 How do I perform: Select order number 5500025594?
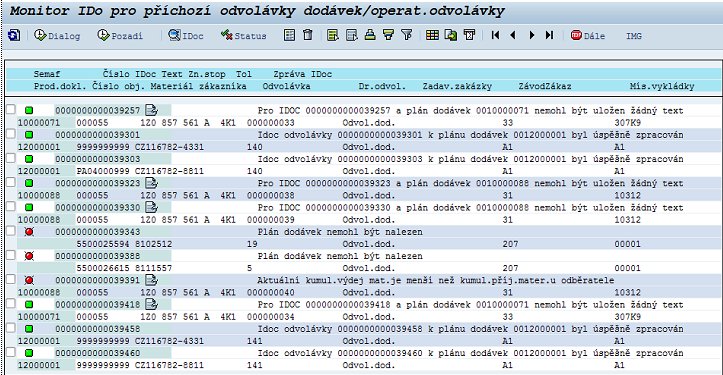103,244
